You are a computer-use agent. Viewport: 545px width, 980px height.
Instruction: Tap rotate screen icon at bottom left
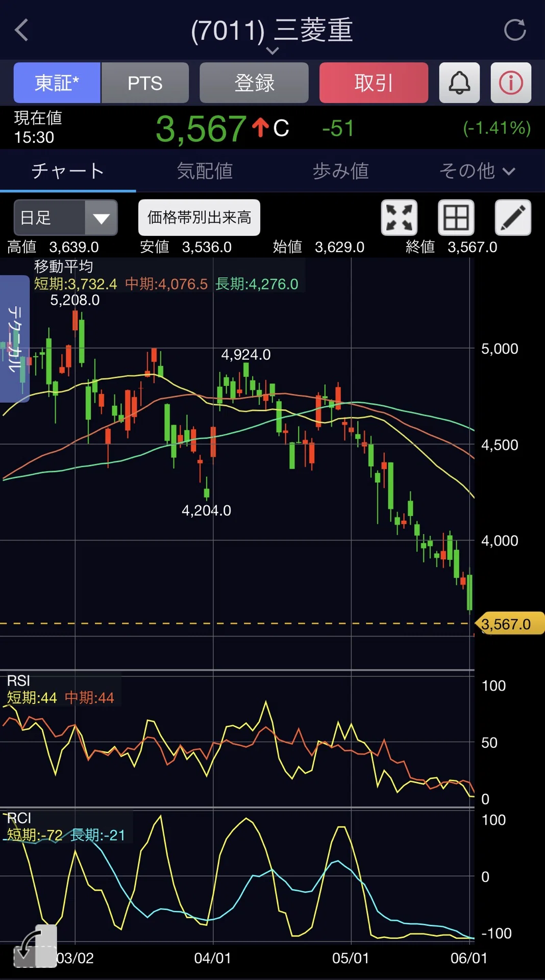pos(35,947)
